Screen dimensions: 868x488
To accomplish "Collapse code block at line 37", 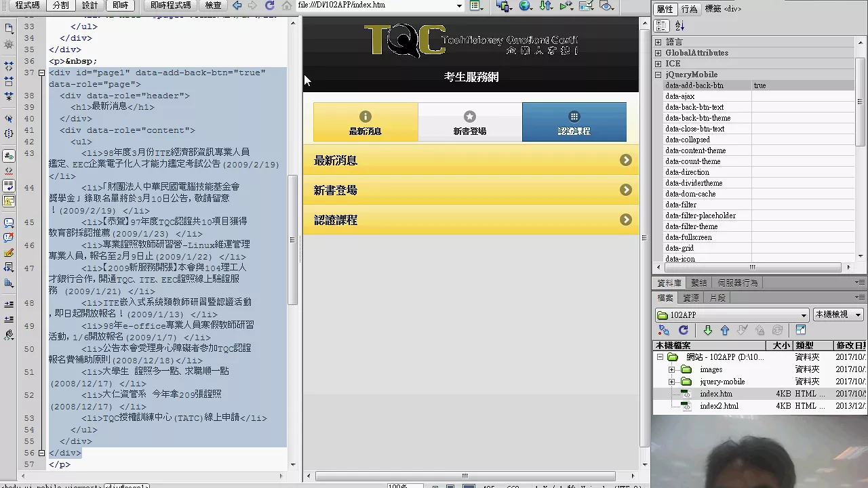I will coord(41,73).
